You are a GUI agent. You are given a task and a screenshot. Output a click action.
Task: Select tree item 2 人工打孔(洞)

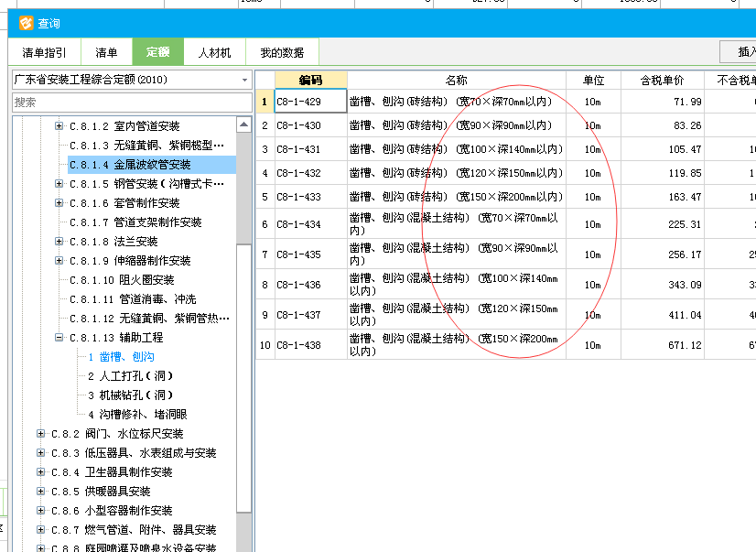pos(130,376)
